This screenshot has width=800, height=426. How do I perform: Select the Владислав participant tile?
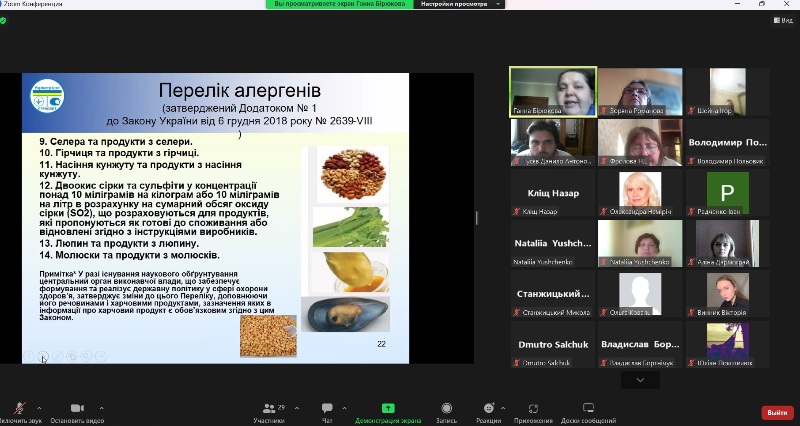click(x=640, y=344)
